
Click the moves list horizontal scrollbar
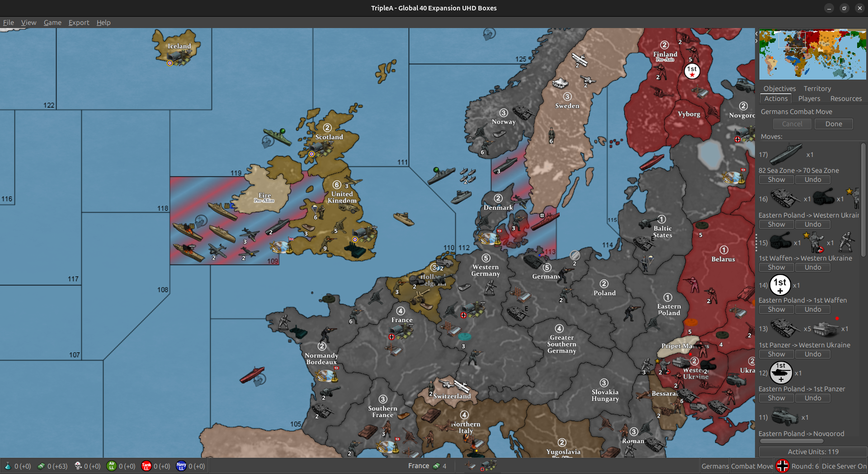[x=791, y=441]
